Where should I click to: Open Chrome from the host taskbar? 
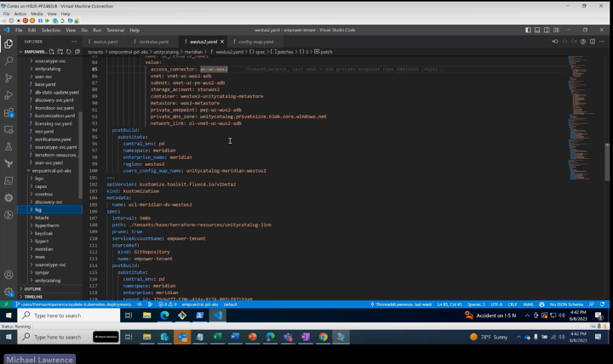[x=323, y=337]
